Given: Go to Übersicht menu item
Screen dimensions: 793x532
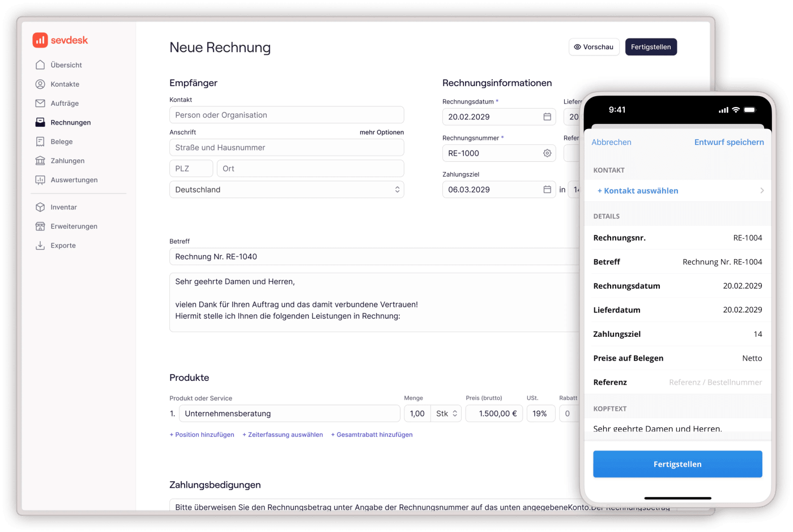Looking at the screenshot, I should [66, 65].
